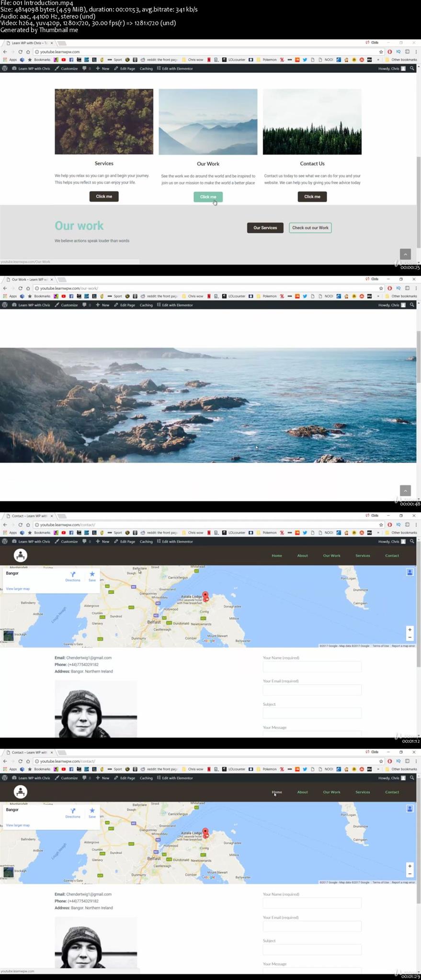The image size is (421, 980).
Task: Click the 'Contact – Learn WP' browser tab in the frame stamped 00:01:29
Action: [29, 752]
